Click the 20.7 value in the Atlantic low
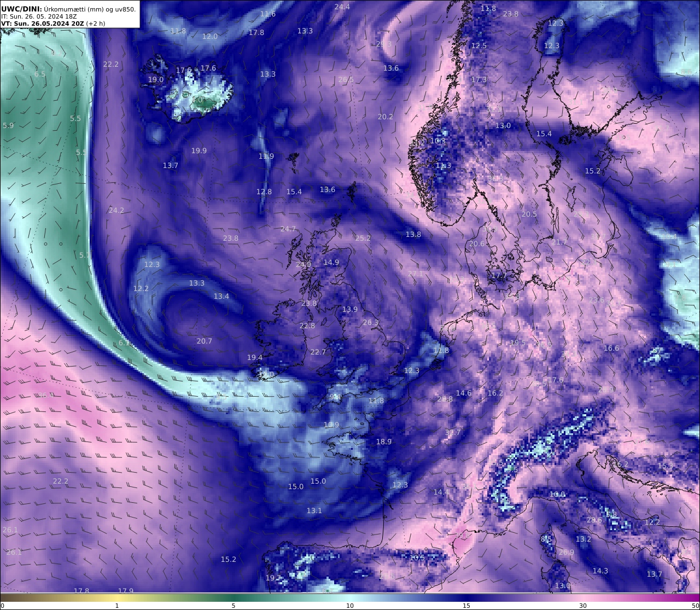The height and width of the screenshot is (610, 700). pyautogui.click(x=204, y=341)
